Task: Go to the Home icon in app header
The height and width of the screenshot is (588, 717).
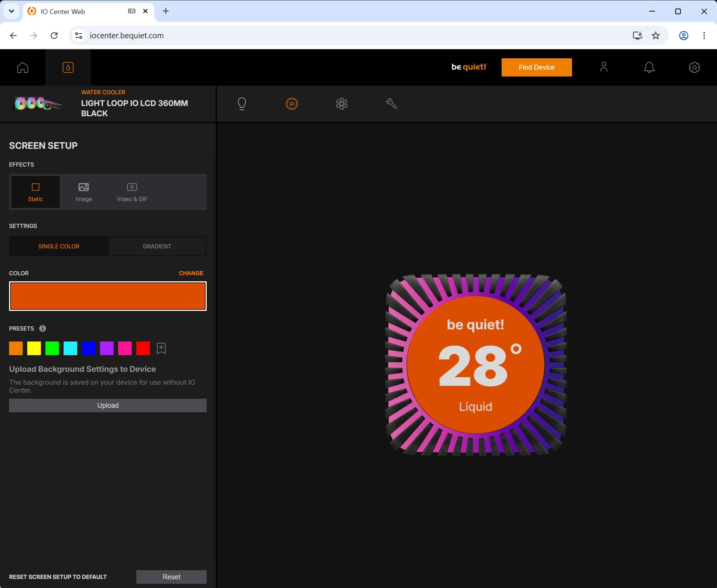Action: coord(23,67)
